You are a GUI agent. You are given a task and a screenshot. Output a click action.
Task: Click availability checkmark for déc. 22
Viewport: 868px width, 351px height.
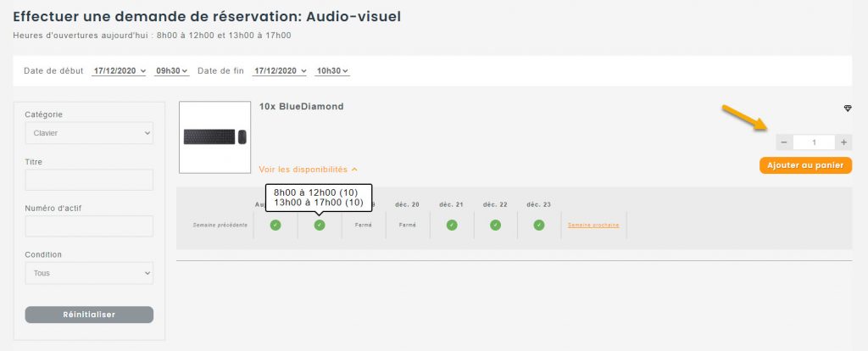(x=495, y=225)
